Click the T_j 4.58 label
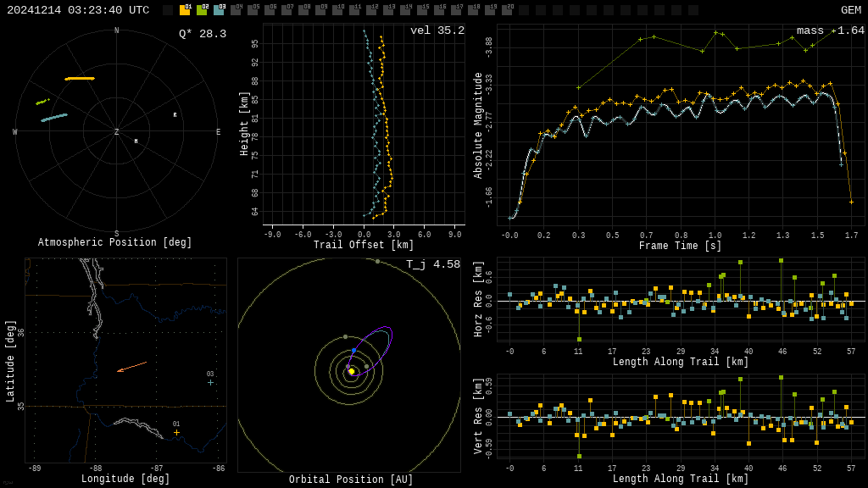The width and height of the screenshot is (868, 488). [x=432, y=264]
